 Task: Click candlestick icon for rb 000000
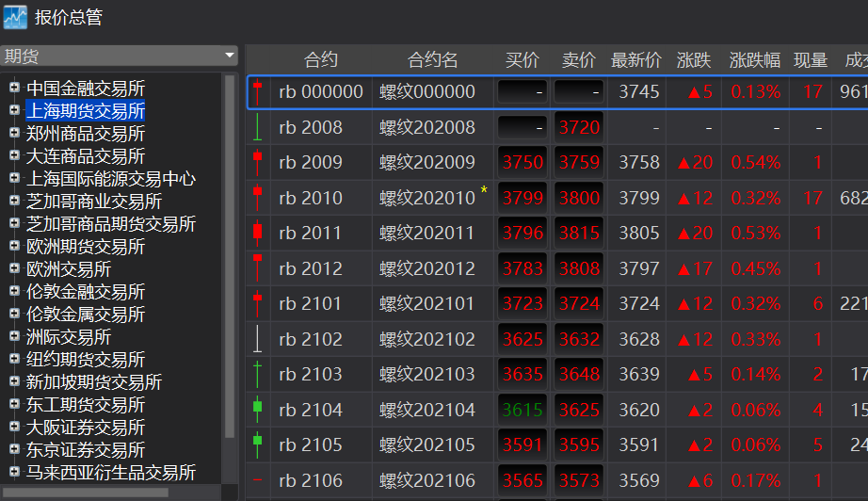point(257,92)
